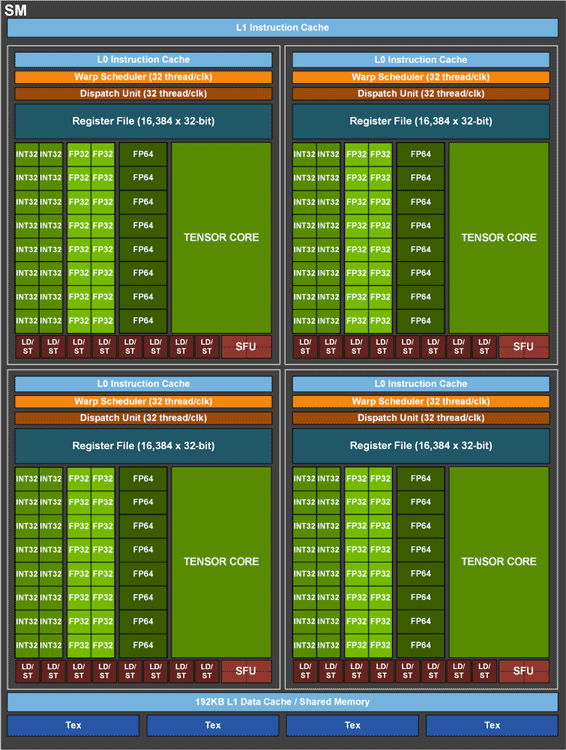Click the top-left L0 Instruction Cache
Image resolution: width=566 pixels, height=750 pixels.
pyautogui.click(x=143, y=60)
